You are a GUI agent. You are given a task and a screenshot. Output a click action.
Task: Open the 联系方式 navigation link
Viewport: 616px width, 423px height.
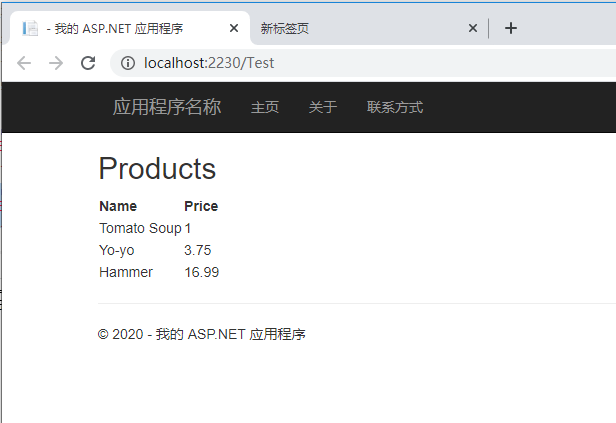point(395,107)
